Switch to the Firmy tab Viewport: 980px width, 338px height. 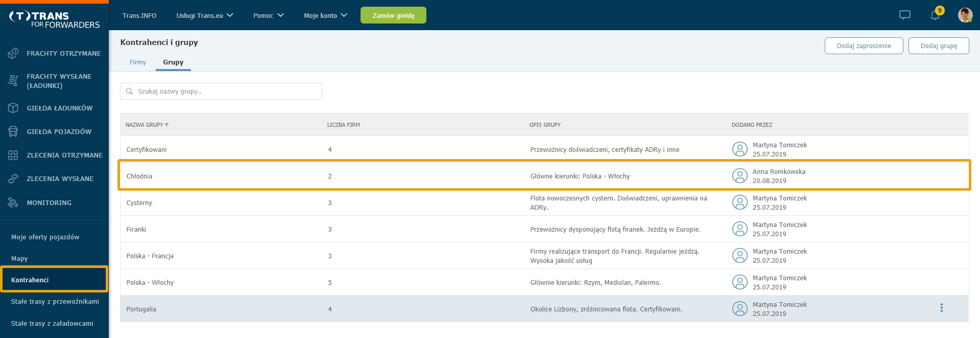click(x=138, y=62)
